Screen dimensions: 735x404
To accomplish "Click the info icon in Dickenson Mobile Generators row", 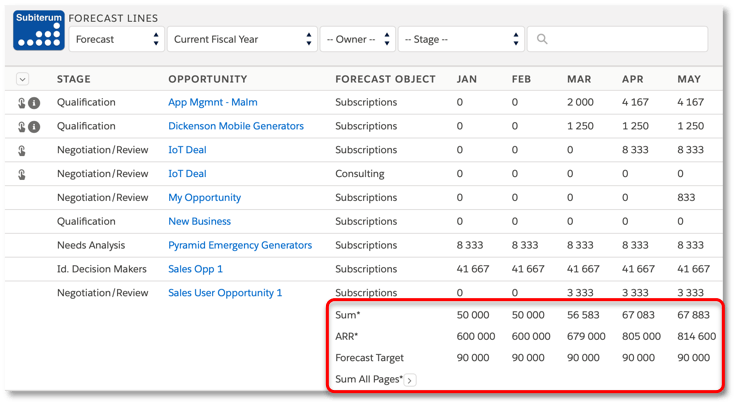I will click(x=34, y=127).
